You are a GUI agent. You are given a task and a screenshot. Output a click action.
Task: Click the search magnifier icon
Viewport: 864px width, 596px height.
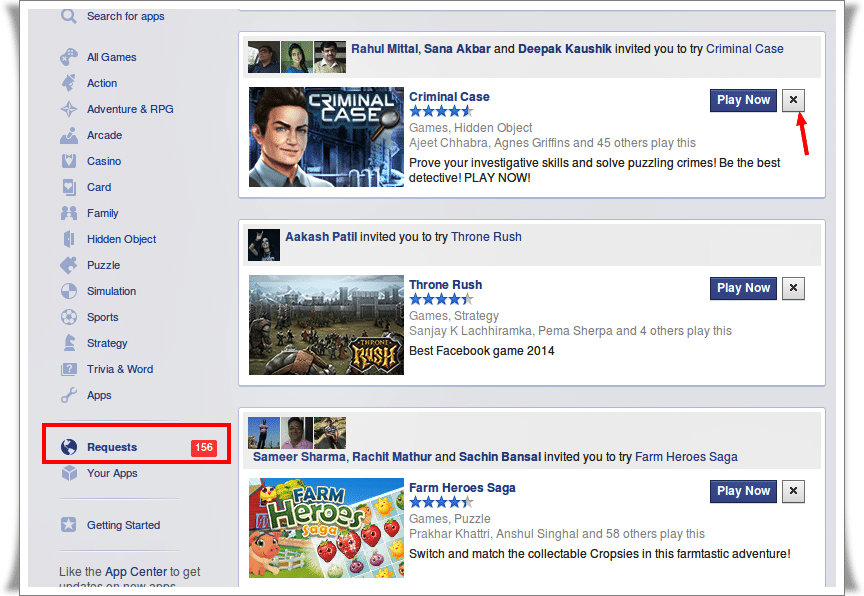pyautogui.click(x=69, y=16)
